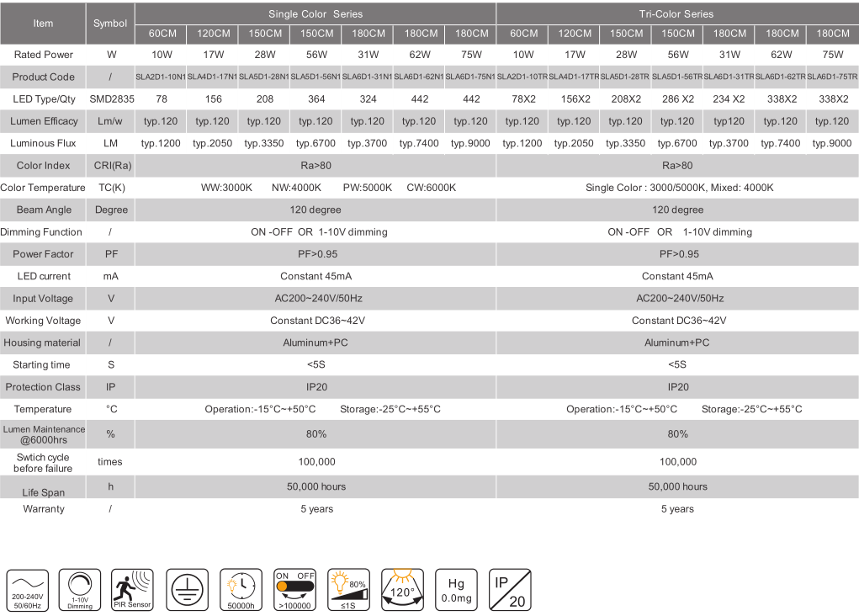Select the CW:6000K color temperature
Viewport: 859px width, 616px height.
(431, 188)
